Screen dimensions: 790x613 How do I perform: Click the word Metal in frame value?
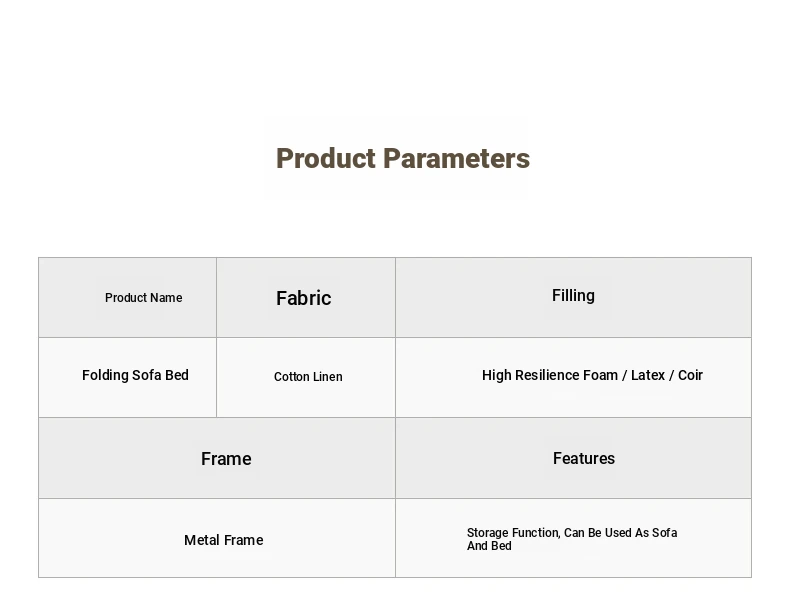pos(202,540)
